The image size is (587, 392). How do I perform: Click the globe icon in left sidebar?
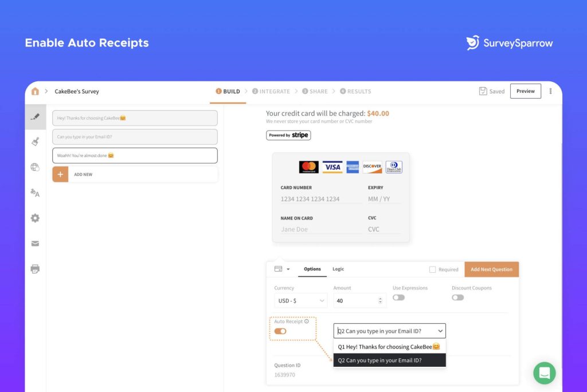click(35, 167)
